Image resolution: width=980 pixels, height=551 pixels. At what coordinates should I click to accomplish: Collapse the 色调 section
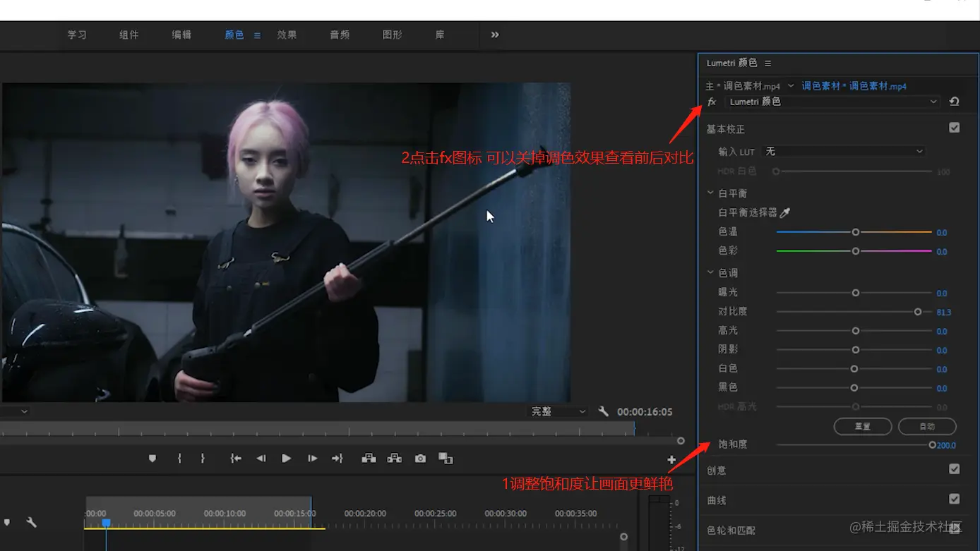[x=710, y=272]
